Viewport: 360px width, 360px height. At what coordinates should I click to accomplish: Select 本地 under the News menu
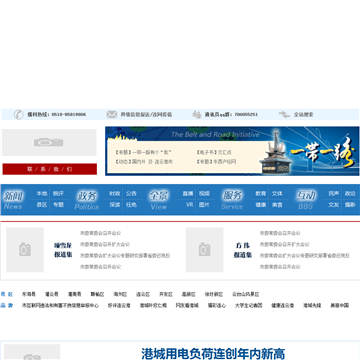coord(42,194)
